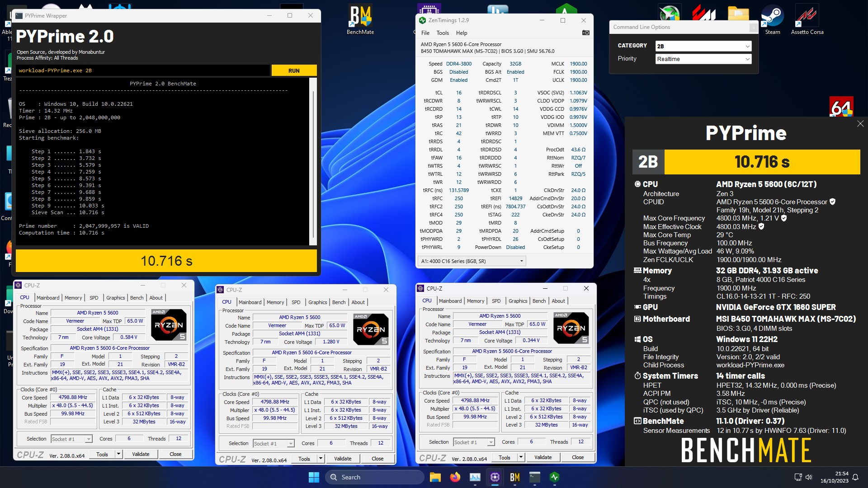Screen dimensions: 868x488
Task: Click the green ZenTimings icon on taskbar
Action: tap(555, 477)
